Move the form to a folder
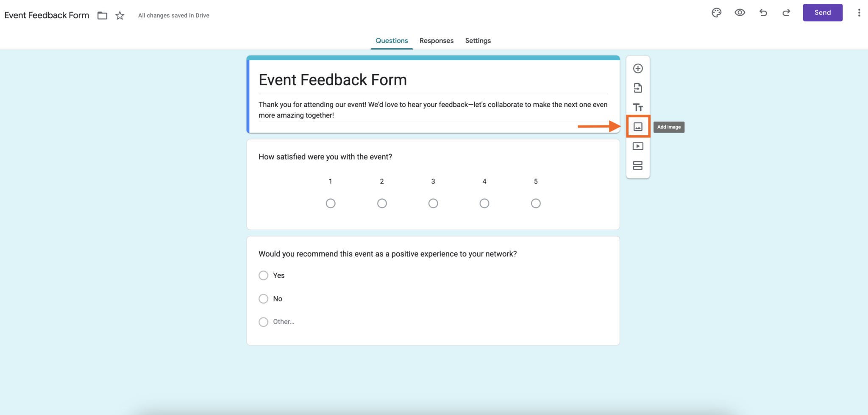The height and width of the screenshot is (415, 868). (102, 15)
